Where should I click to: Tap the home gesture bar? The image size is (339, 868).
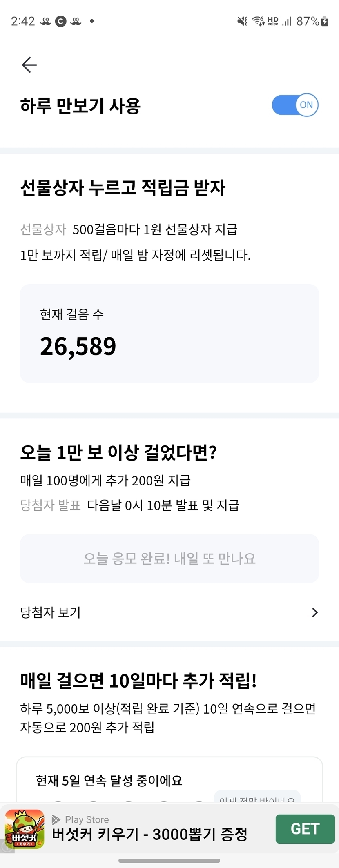click(x=169, y=861)
